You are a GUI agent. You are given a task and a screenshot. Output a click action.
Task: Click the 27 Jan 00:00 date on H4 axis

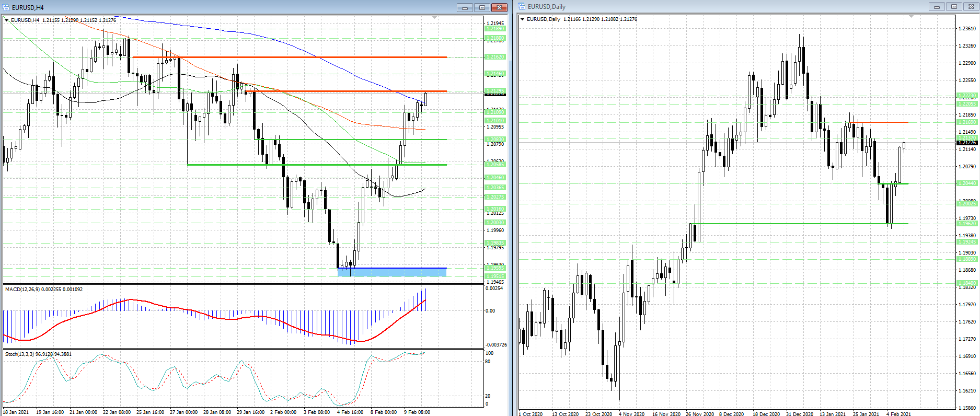(x=183, y=412)
